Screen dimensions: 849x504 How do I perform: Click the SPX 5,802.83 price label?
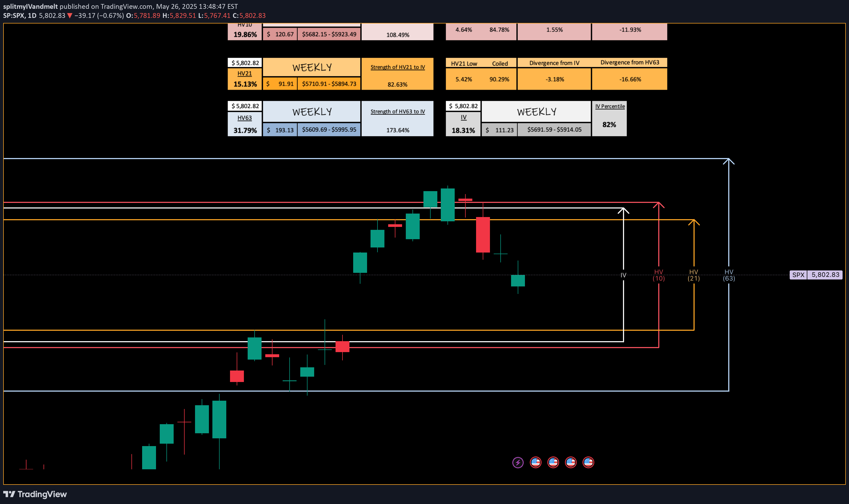click(x=816, y=275)
